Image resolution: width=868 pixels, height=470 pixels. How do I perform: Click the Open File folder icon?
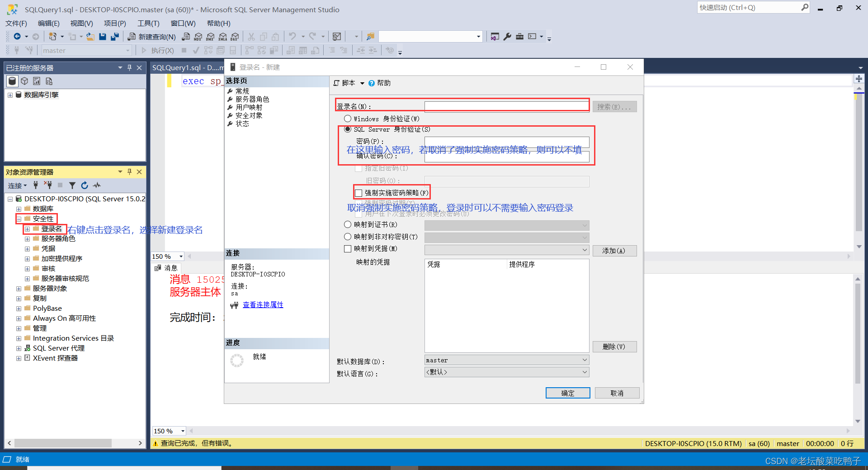click(x=90, y=37)
